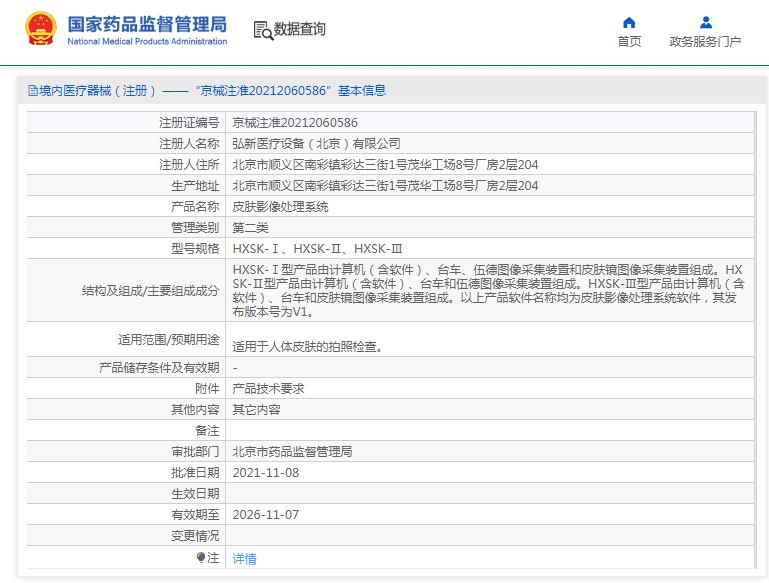Click the national emblem logo

click(40, 29)
